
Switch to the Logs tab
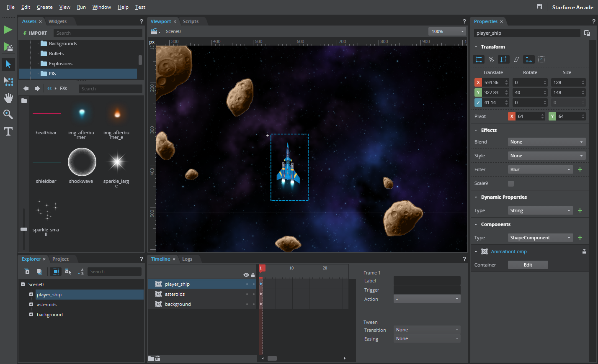pyautogui.click(x=187, y=259)
